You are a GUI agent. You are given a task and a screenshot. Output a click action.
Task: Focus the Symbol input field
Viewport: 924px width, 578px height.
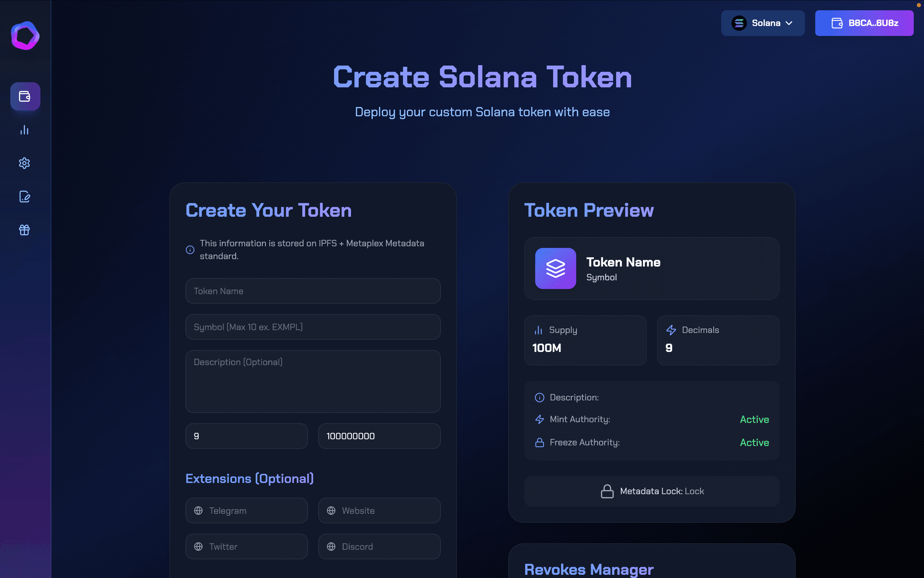coord(313,327)
